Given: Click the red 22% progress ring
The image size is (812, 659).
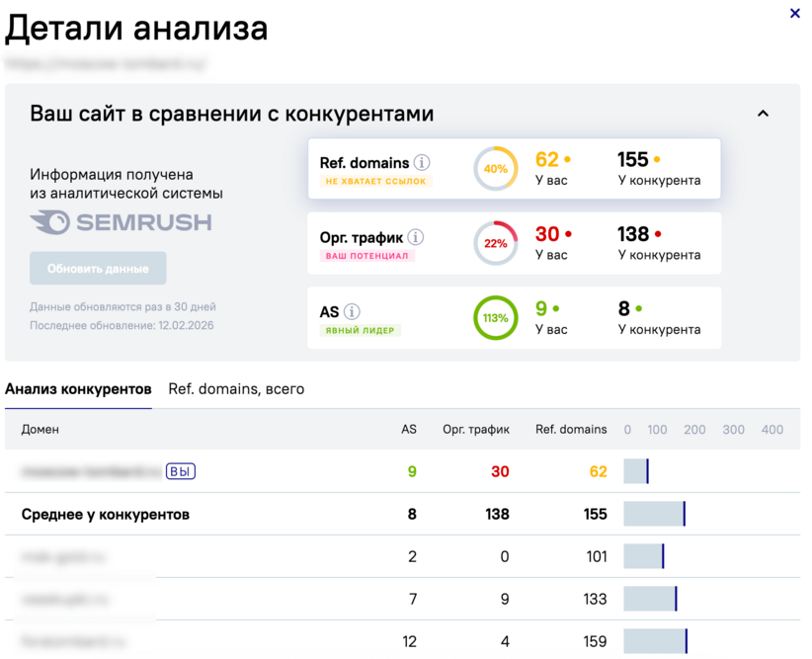Looking at the screenshot, I should point(495,242).
